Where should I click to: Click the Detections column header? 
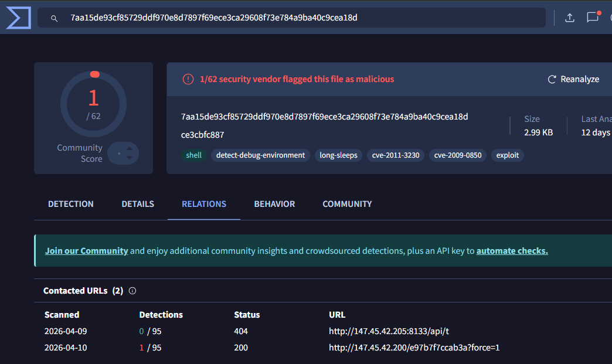[x=161, y=315]
